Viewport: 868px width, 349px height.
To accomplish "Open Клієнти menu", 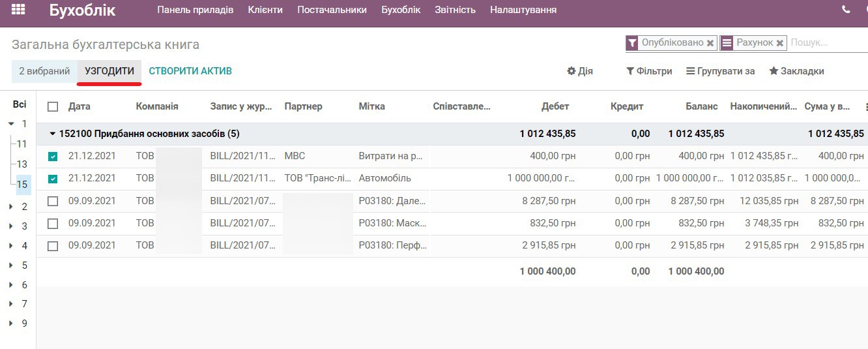I will click(x=265, y=10).
